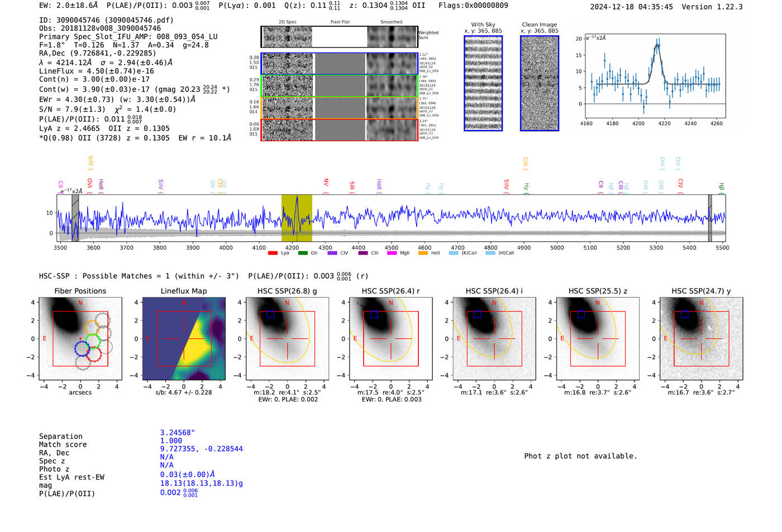
Task: Click the yellow highlighted band in the spectrum
Action: pyautogui.click(x=297, y=218)
